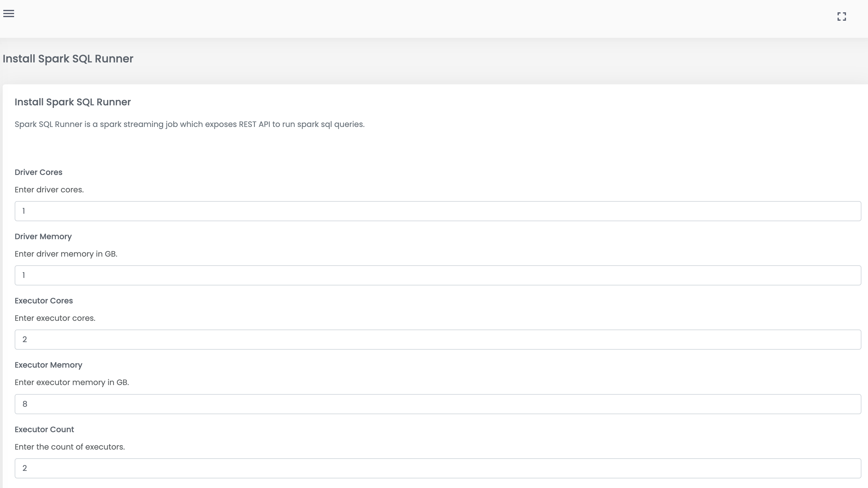Viewport: 868px width, 488px height.
Task: Select the 'Install Spark SQL Runner' page title
Action: (x=68, y=59)
